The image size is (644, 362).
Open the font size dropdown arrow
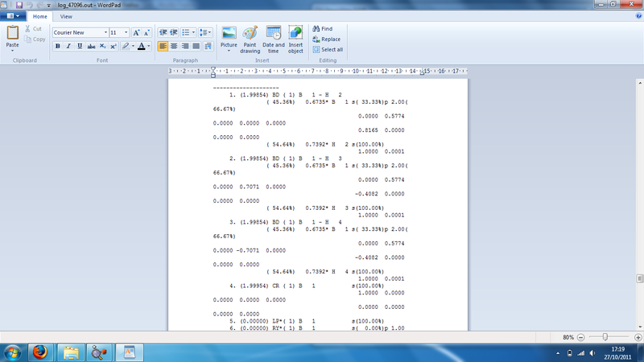click(x=126, y=32)
